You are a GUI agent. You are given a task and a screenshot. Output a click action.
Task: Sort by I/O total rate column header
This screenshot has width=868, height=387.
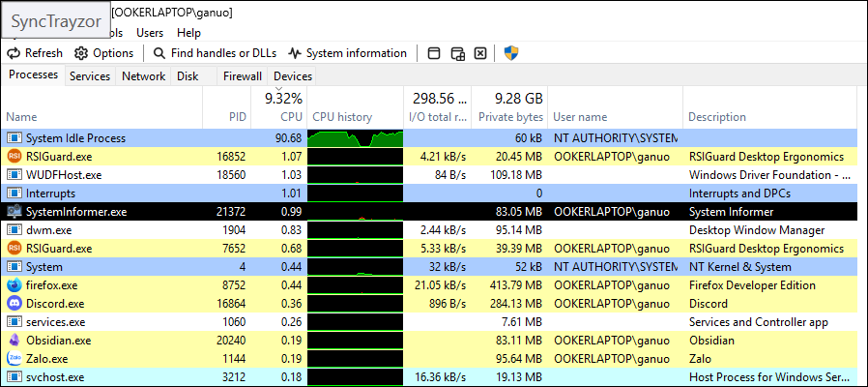coord(437,107)
